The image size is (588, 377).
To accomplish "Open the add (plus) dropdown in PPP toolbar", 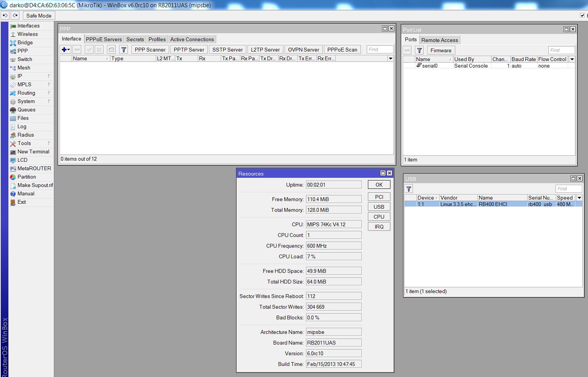I will click(66, 50).
